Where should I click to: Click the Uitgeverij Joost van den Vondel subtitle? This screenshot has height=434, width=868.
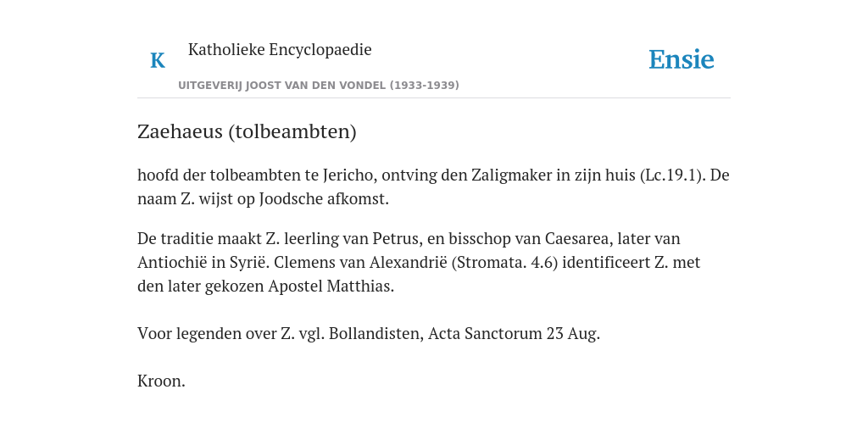click(319, 86)
